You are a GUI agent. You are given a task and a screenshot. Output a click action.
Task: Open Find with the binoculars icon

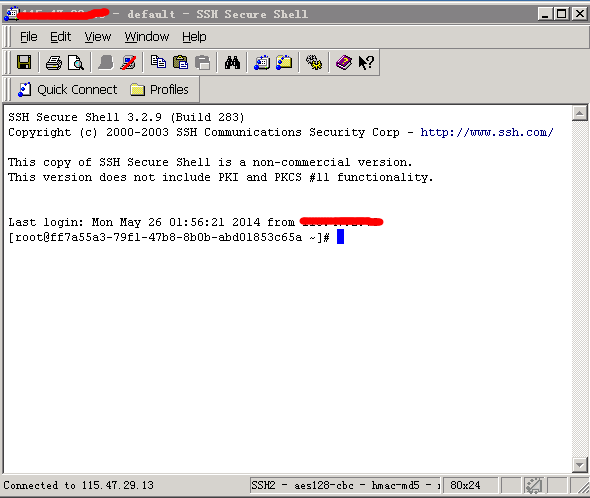(x=232, y=62)
